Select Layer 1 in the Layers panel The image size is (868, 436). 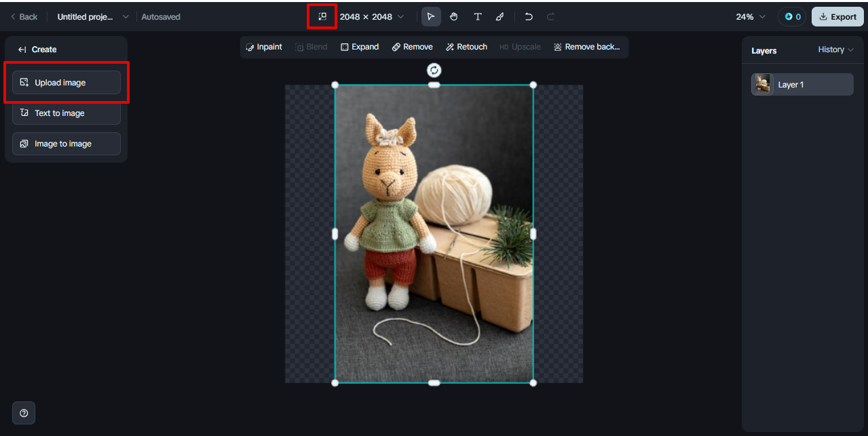pos(802,85)
